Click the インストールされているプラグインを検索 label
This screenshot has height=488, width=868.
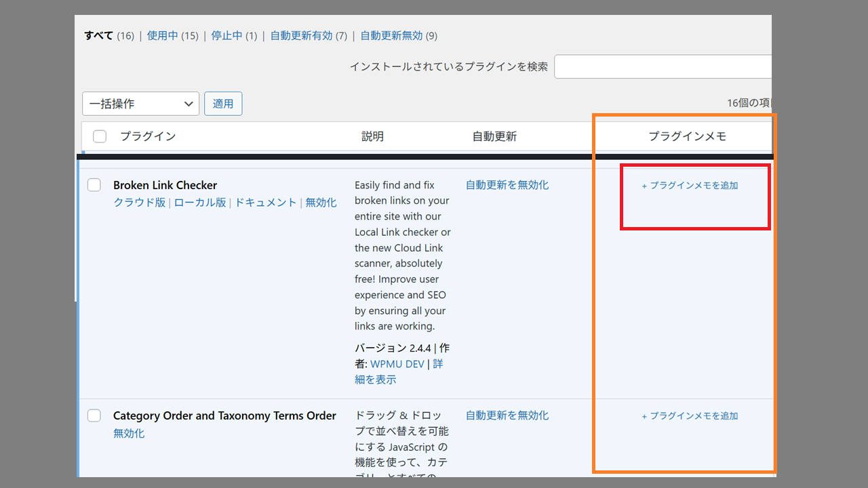pos(448,67)
